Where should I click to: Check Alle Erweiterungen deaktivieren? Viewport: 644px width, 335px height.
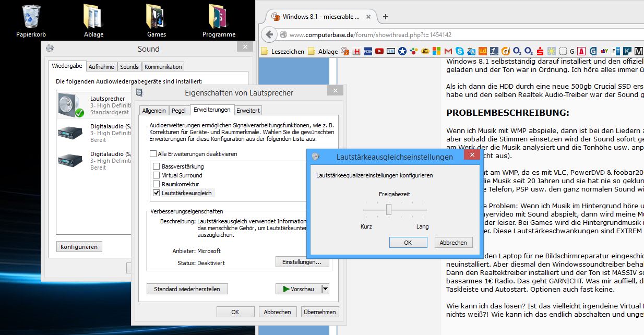(153, 154)
